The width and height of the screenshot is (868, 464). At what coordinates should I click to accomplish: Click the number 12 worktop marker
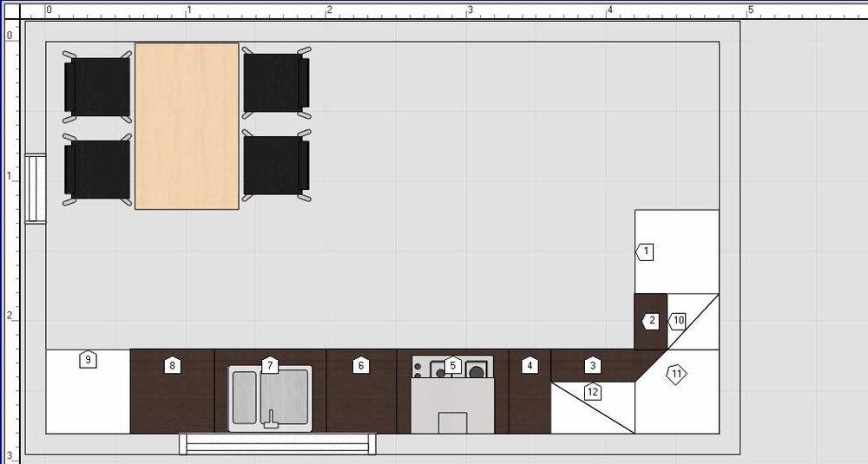tap(593, 392)
